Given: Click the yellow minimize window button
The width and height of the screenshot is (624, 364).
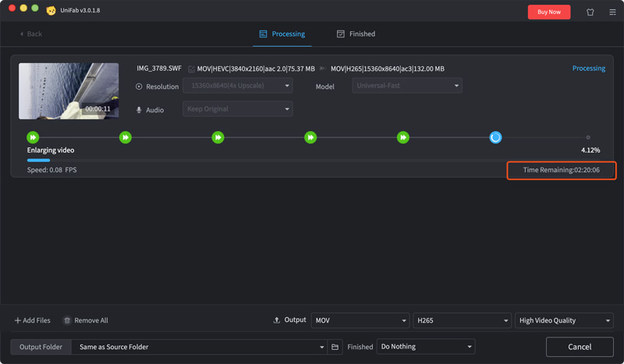Looking at the screenshot, I should click(x=23, y=8).
